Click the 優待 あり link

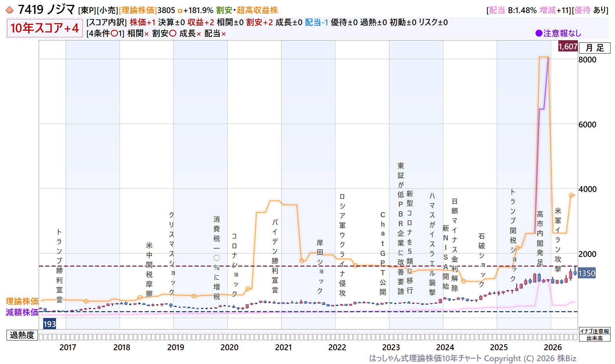[591, 10]
